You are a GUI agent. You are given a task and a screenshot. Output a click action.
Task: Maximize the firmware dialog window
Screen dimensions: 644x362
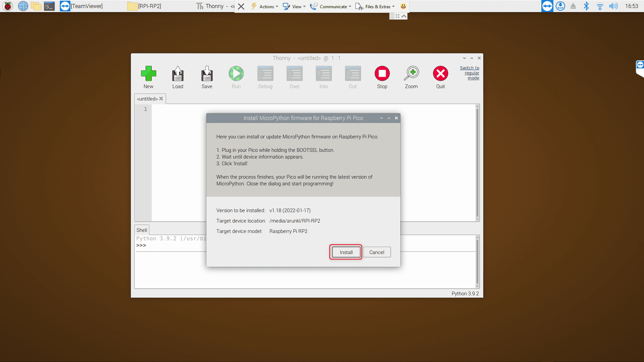click(389, 118)
